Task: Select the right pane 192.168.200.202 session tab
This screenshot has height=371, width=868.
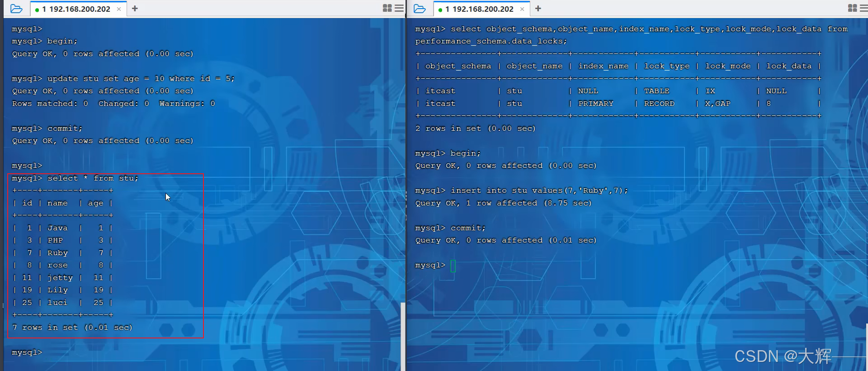Action: [x=481, y=9]
